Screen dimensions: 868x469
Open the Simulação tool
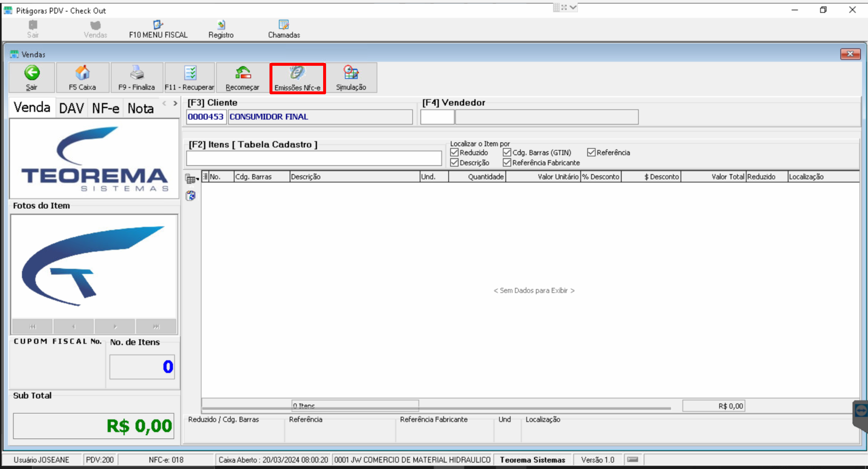click(x=351, y=77)
